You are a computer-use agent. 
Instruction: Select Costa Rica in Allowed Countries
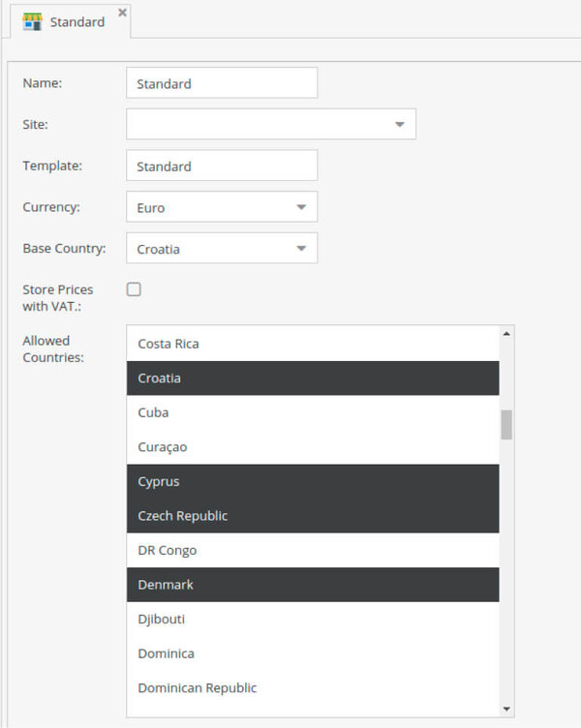click(x=313, y=344)
